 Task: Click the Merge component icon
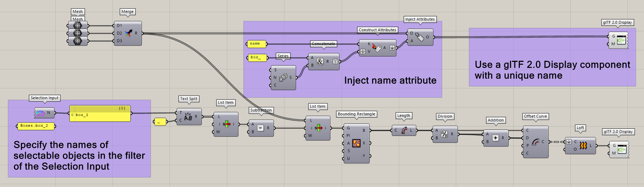pos(128,33)
